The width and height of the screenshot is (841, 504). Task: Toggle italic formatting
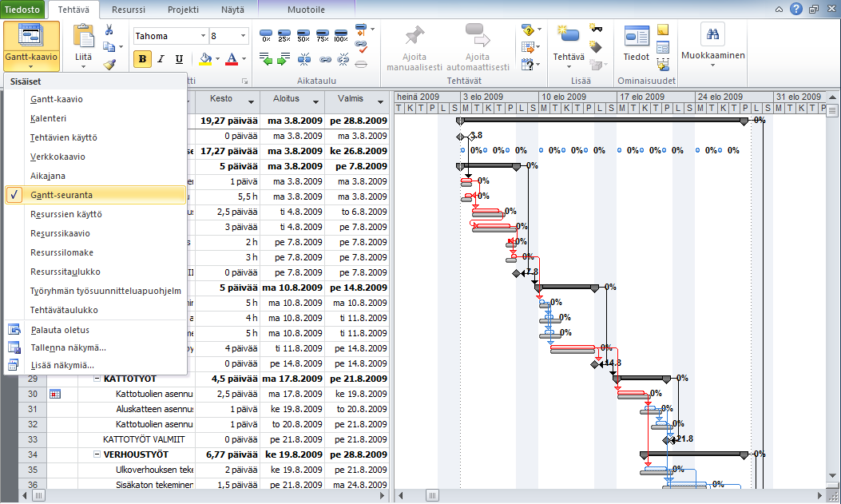coord(161,59)
